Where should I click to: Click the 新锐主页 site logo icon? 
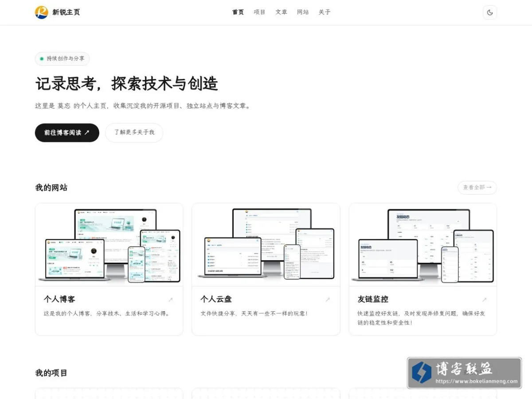pyautogui.click(x=41, y=12)
